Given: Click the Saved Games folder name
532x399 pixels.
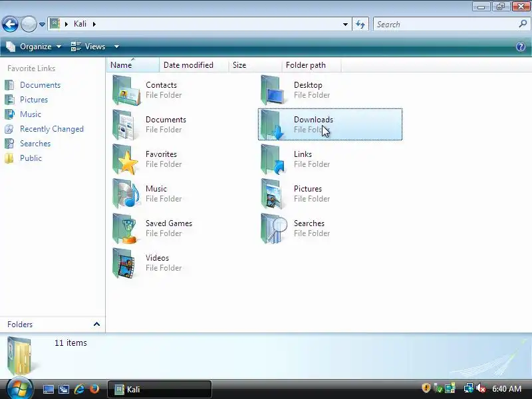Looking at the screenshot, I should click(x=169, y=223).
